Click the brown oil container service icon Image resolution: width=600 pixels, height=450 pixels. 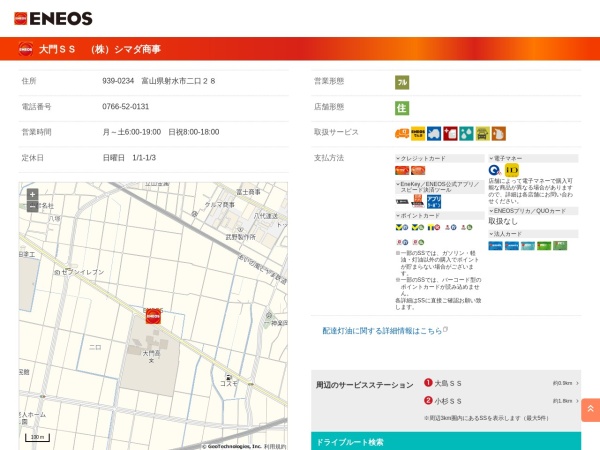(499, 134)
